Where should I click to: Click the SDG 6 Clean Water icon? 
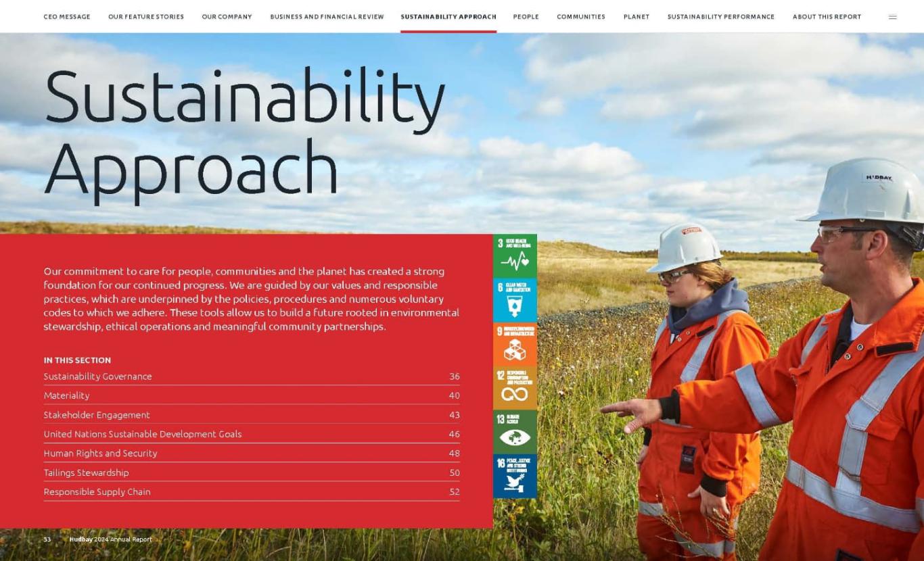[515, 300]
